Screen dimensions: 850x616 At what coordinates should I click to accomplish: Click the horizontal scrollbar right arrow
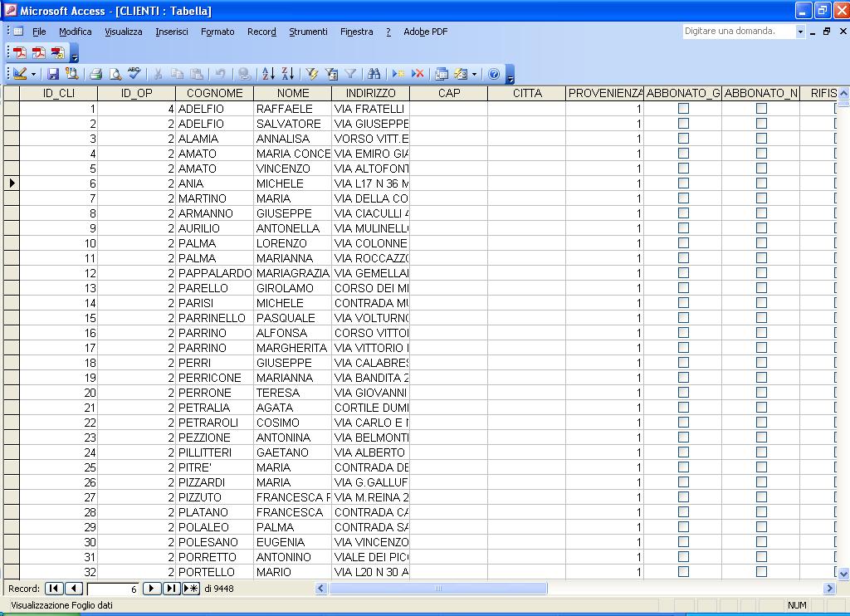(829, 589)
